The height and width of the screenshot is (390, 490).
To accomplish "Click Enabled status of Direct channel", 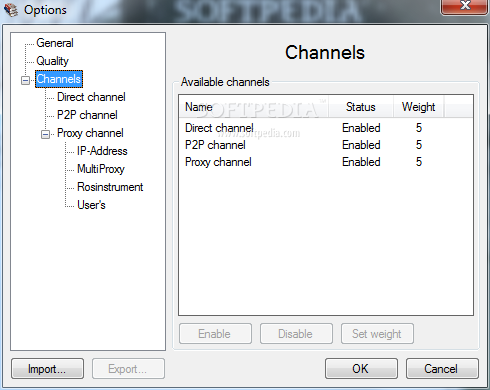I will 361,128.
